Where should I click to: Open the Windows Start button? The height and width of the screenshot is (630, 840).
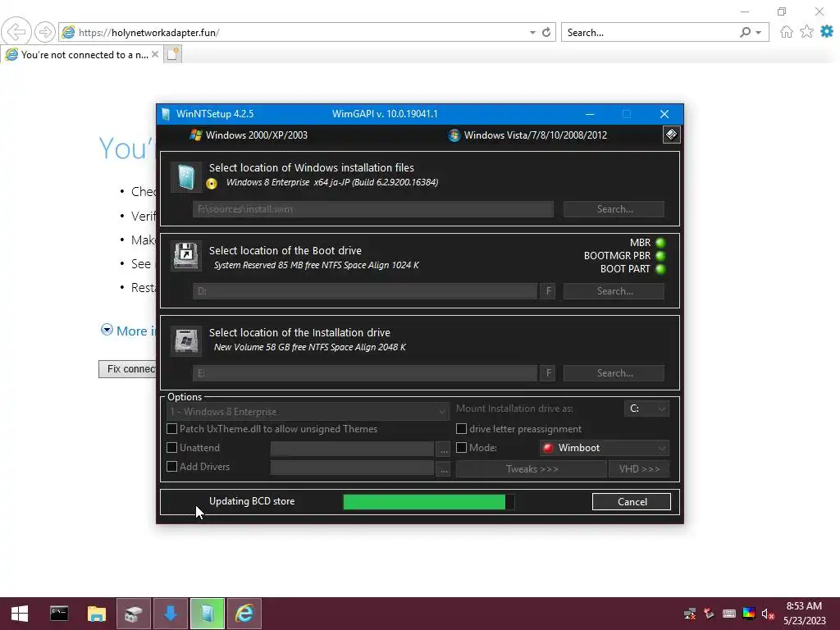coord(20,614)
